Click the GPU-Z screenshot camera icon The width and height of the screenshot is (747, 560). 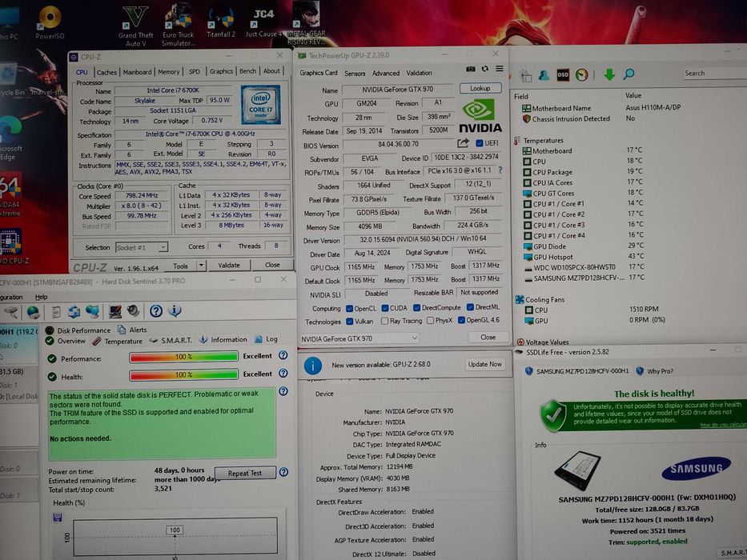pyautogui.click(x=470, y=69)
